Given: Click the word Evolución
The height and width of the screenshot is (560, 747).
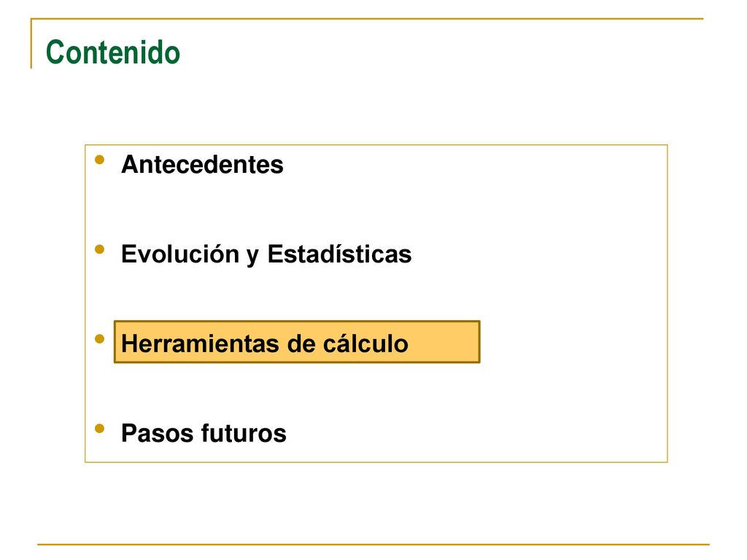Looking at the screenshot, I should (180, 254).
